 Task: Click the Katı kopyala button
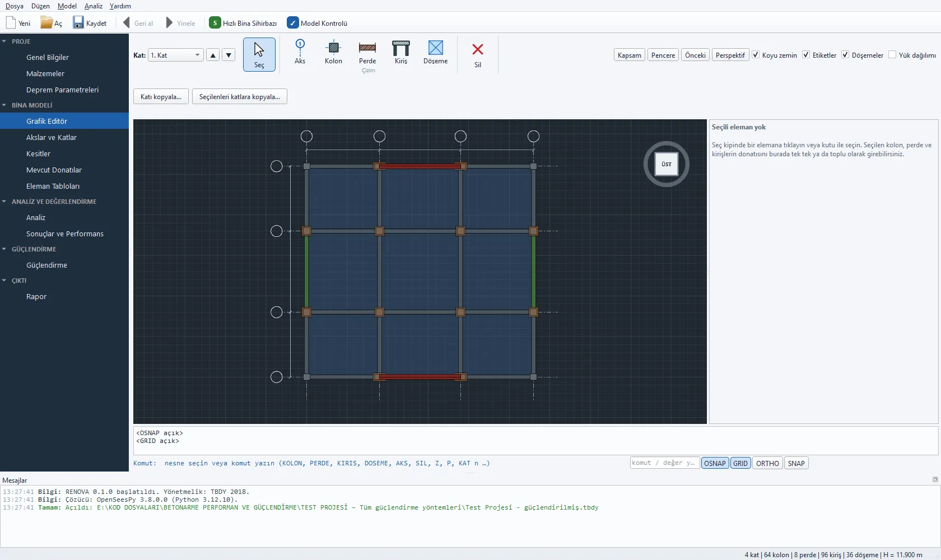161,96
